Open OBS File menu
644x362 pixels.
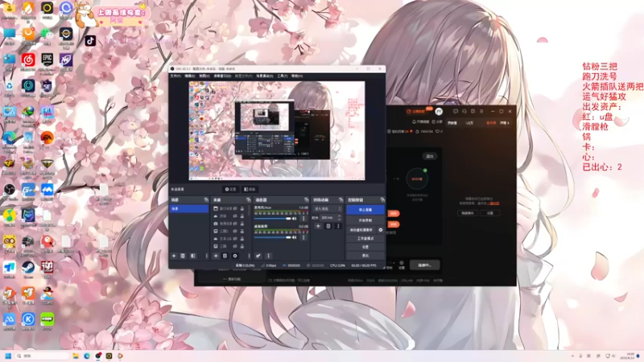tap(175, 76)
